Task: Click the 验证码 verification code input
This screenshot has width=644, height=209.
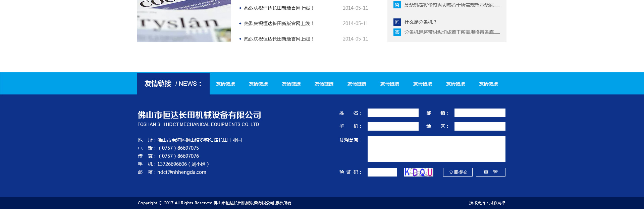Action: [x=382, y=172]
